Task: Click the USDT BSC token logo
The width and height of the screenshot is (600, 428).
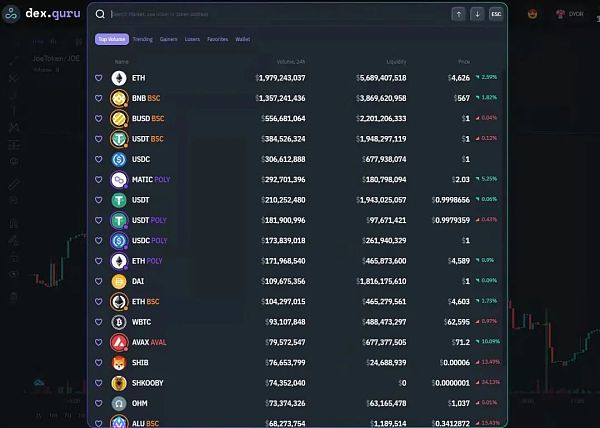Action: point(119,139)
